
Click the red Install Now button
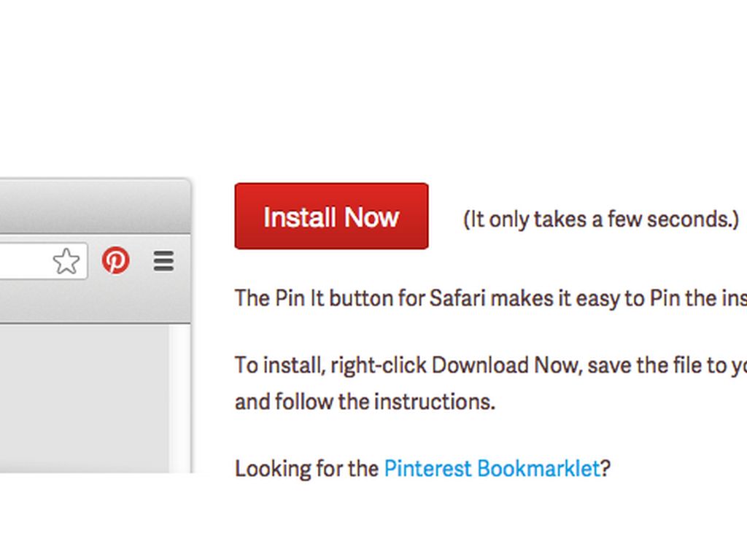331,217
